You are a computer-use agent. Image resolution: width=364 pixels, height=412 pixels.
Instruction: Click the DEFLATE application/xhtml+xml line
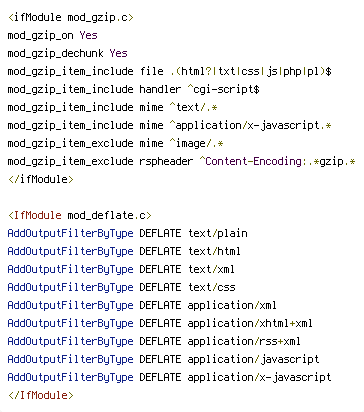(x=160, y=323)
